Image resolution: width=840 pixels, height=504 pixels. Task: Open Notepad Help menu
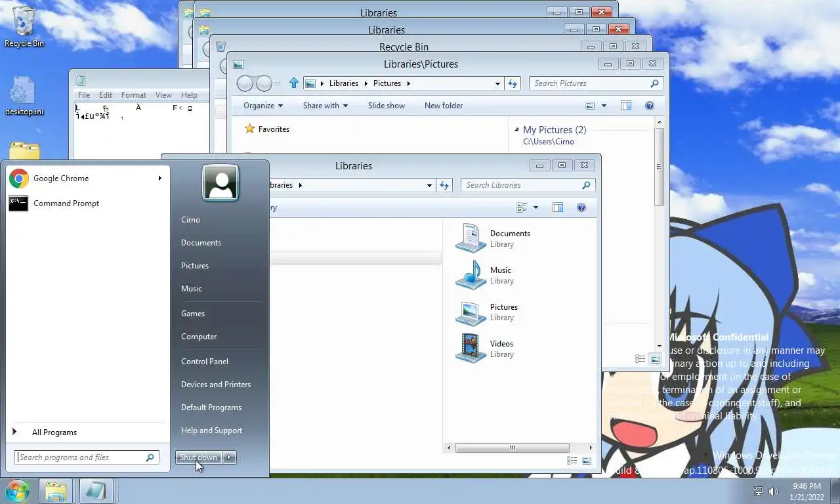[x=189, y=95]
